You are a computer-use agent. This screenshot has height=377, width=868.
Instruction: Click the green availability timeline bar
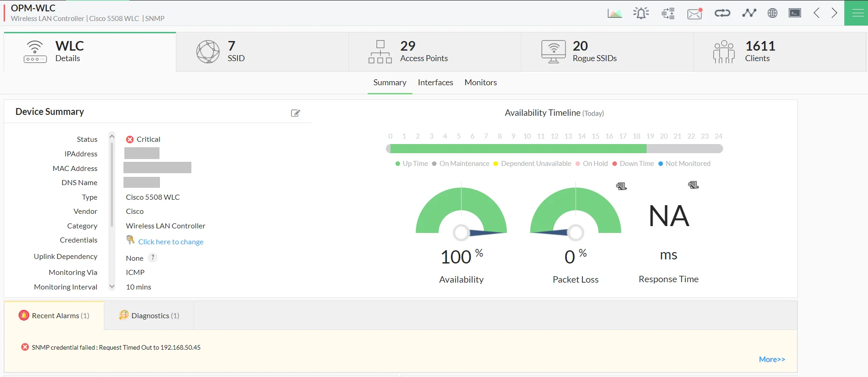pos(518,149)
